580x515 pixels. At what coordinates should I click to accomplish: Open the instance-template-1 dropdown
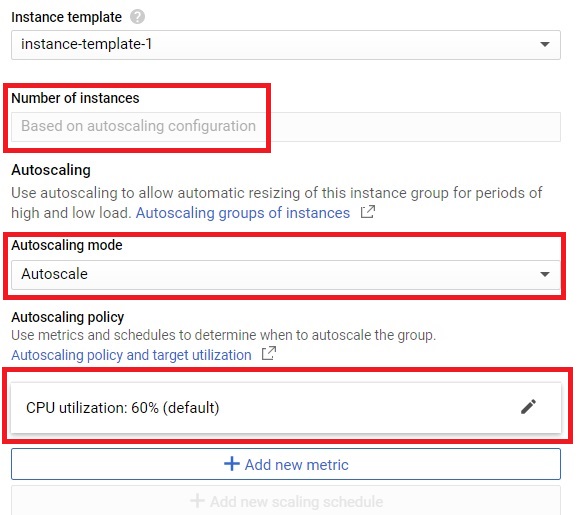[286, 45]
